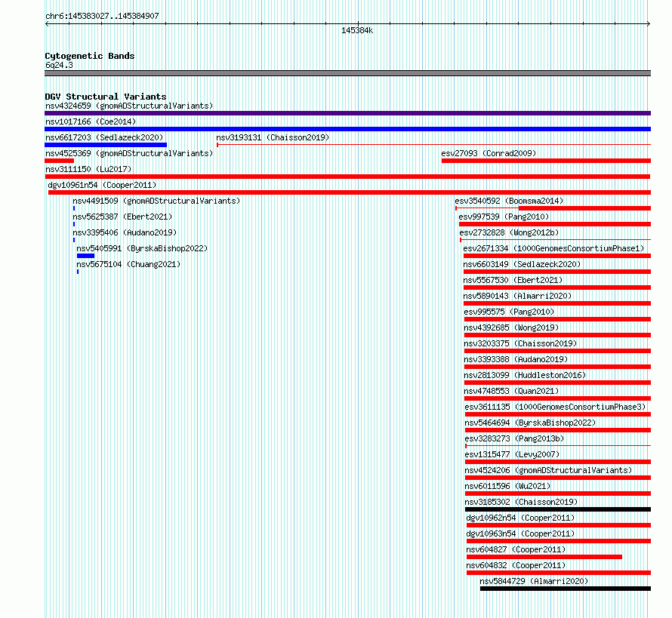Click nsv3395406 (Audano2019) label
This screenshot has width=672, height=618.
tap(125, 232)
